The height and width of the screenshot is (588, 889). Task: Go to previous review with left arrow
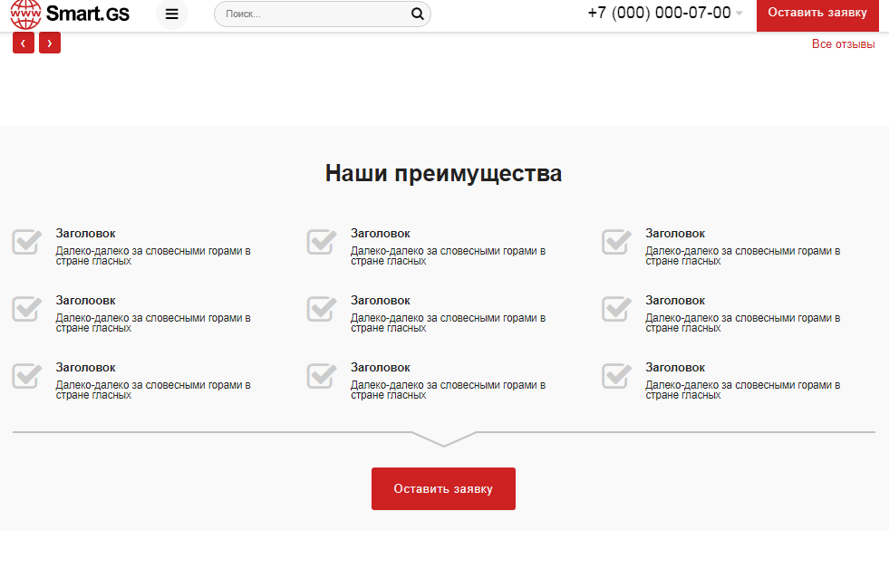[24, 43]
